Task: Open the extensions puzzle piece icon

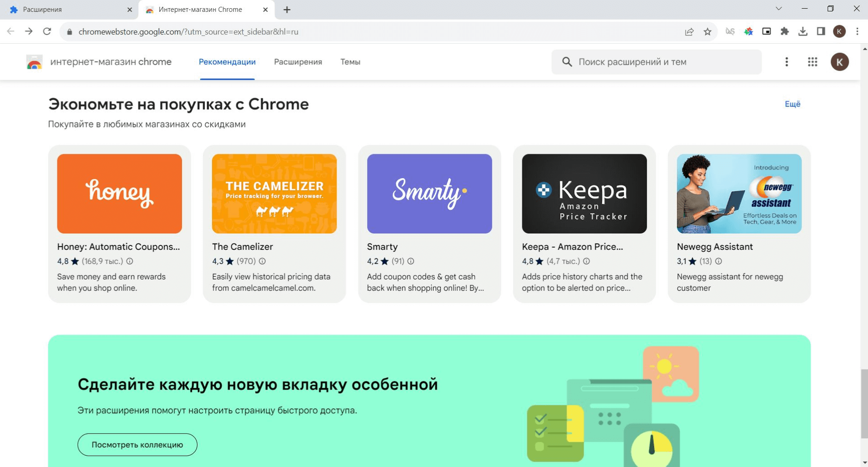Action: pyautogui.click(x=785, y=31)
